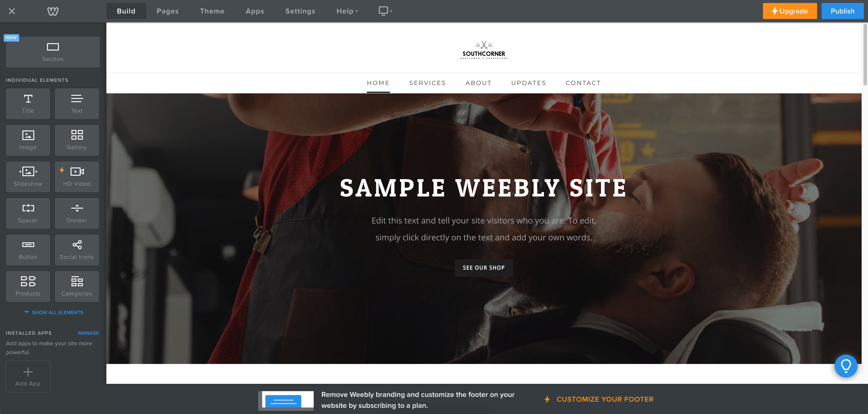Image resolution: width=868 pixels, height=414 pixels.
Task: Open the Help dropdown menu
Action: 347,11
